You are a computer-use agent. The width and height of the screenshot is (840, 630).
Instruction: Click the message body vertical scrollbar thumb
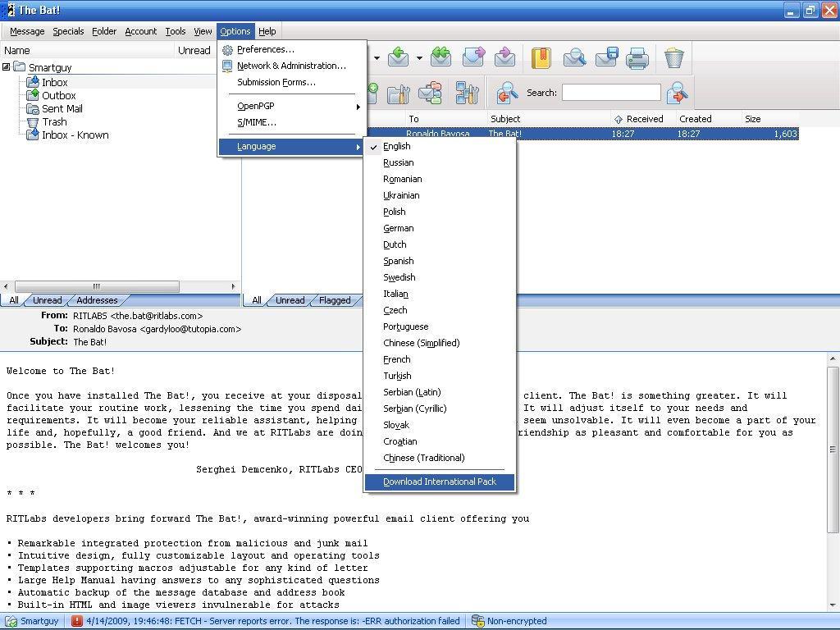[x=833, y=450]
